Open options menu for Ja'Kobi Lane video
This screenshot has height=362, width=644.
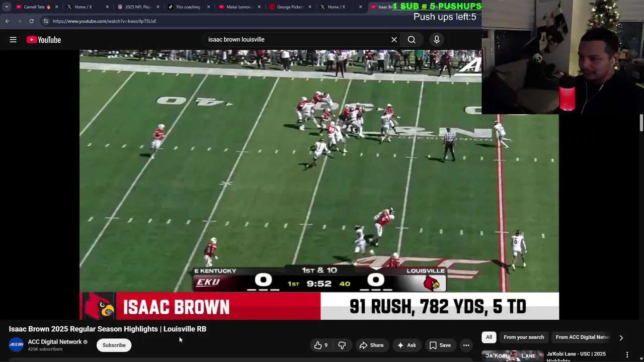pos(627,355)
